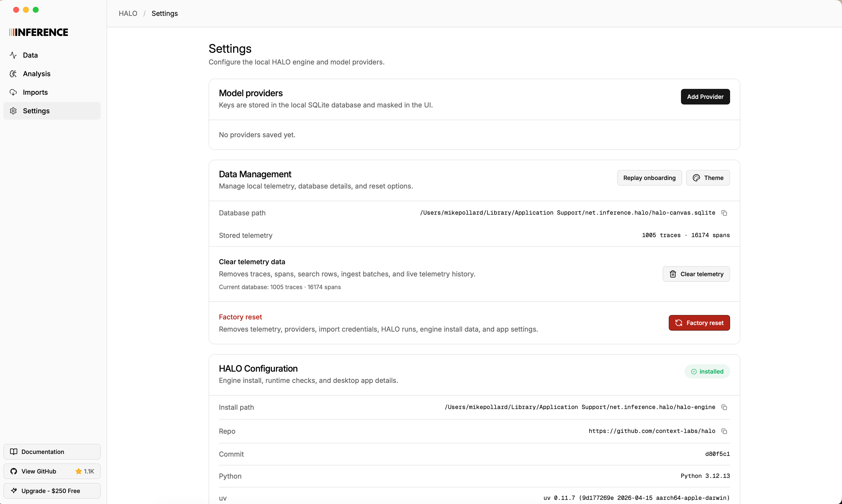
Task: Click Upgrade - $250 Free button
Action: 52,491
